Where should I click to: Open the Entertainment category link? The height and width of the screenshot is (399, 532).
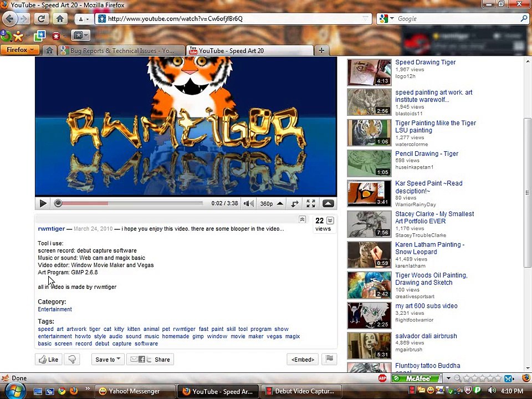55,309
